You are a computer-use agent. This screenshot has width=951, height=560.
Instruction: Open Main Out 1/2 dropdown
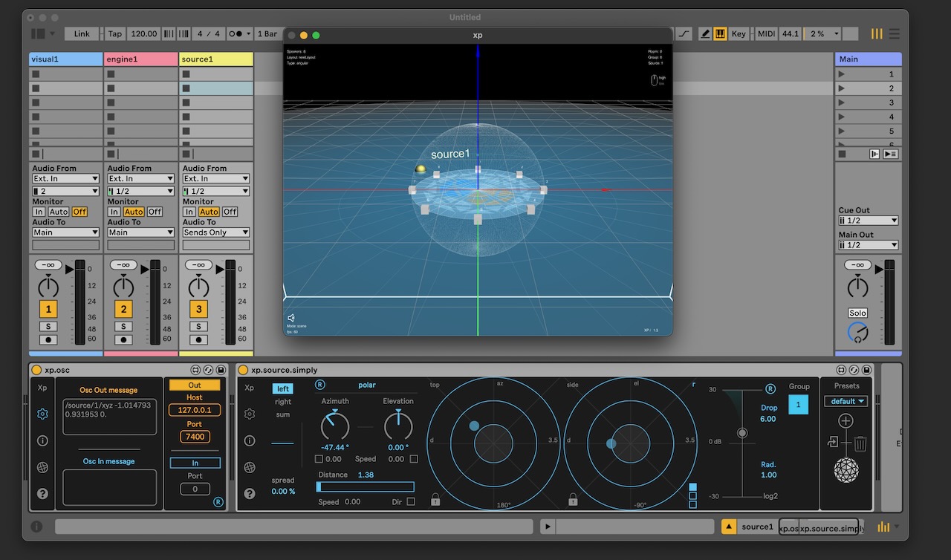click(x=869, y=245)
